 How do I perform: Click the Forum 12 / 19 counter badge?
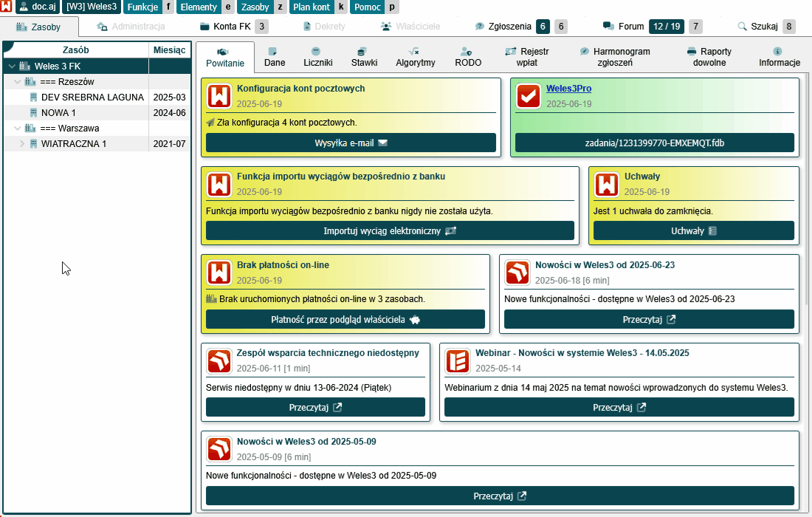coord(667,27)
